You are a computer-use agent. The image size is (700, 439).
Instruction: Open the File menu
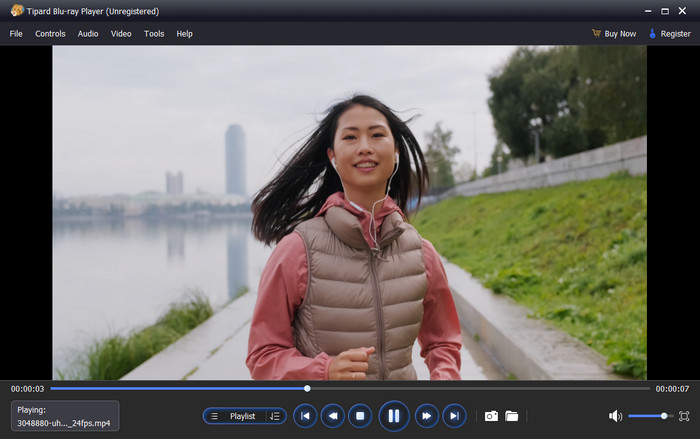coord(16,33)
